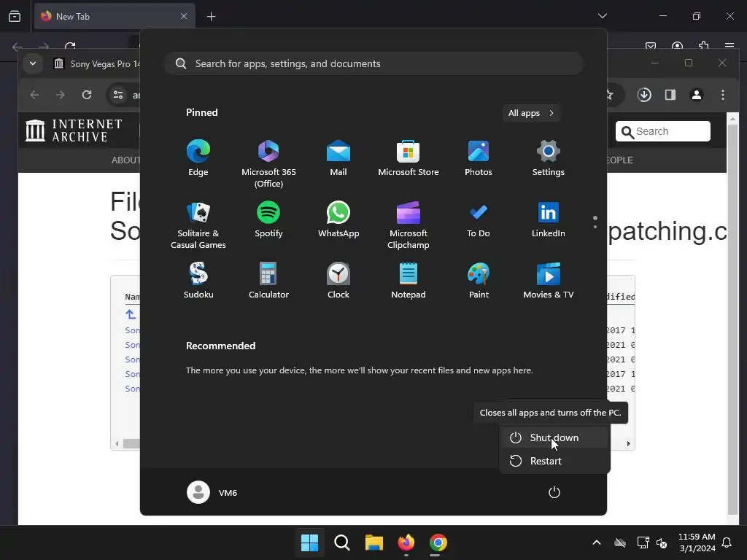Open the clock and date flyout
Screen dimensions: 747x560
coord(697,542)
